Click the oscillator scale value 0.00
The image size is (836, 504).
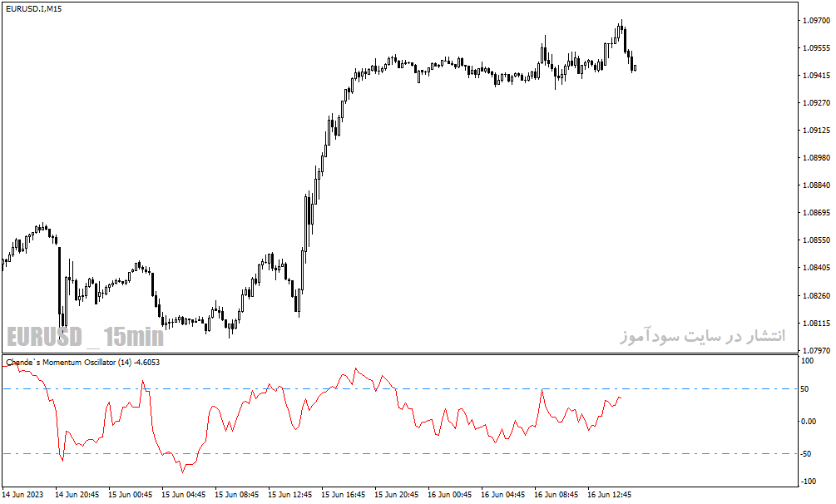pos(809,422)
